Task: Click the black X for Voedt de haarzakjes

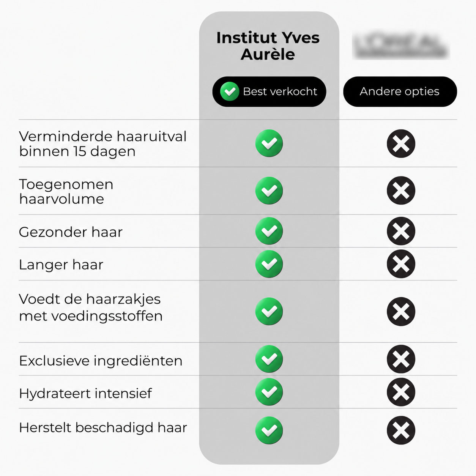Action: [401, 312]
